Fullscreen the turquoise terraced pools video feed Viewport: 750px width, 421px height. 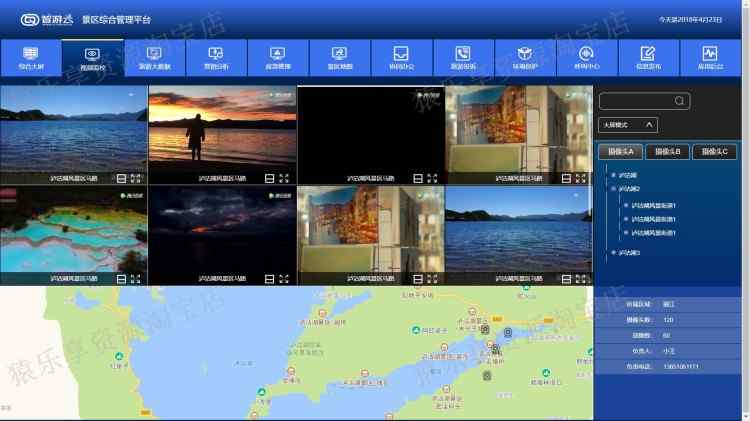pos(136,279)
